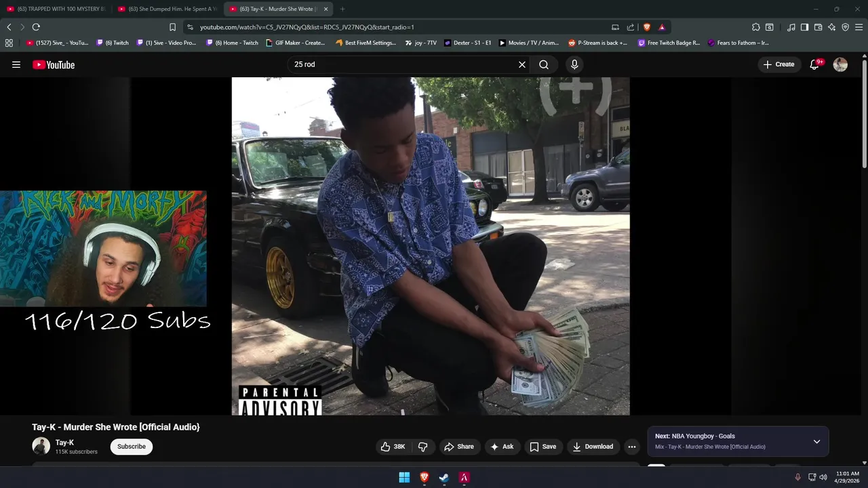Open Brave Shields lion icon
The height and width of the screenshot is (488, 868).
647,27
